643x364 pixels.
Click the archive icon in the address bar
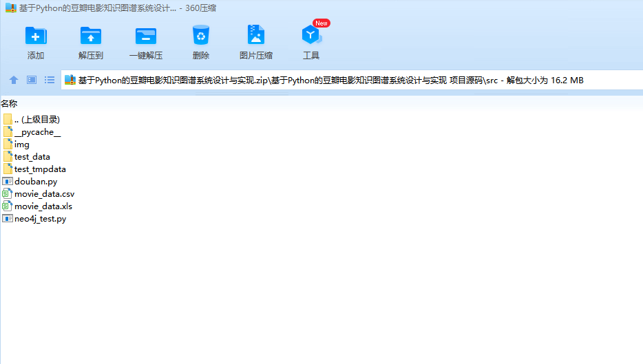tap(70, 80)
